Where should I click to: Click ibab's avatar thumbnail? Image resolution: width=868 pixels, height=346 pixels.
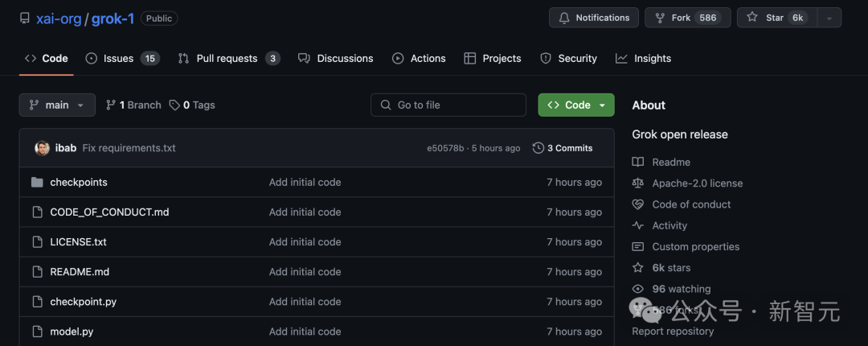point(43,148)
